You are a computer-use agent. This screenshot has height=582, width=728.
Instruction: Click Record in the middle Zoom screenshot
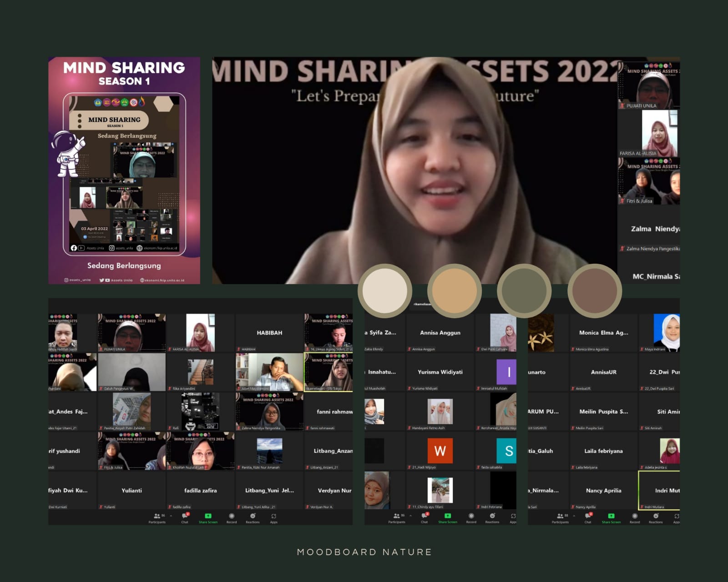point(471,518)
